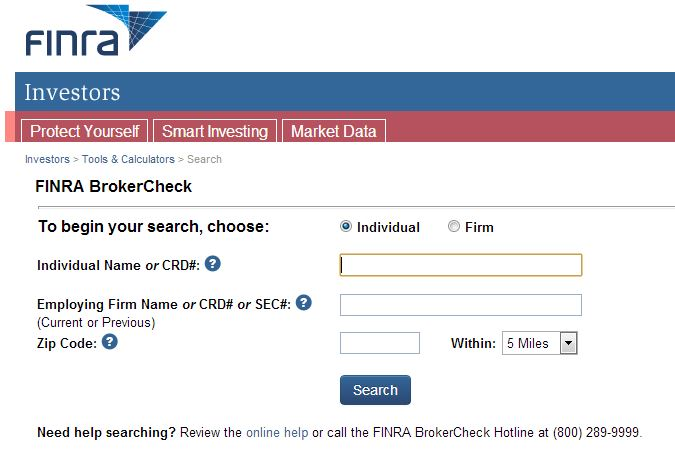This screenshot has height=458, width=675.
Task: Open the Market Data tab
Action: pos(333,131)
